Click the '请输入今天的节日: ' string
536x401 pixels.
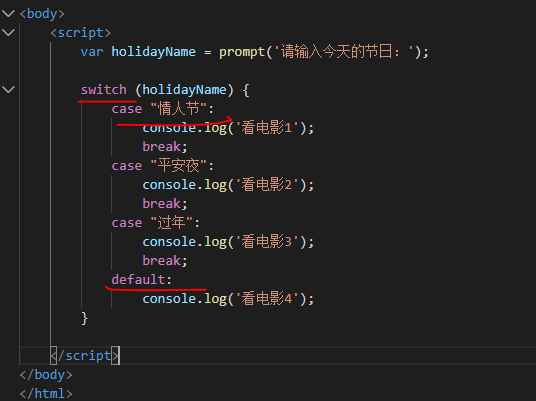pyautogui.click(x=344, y=52)
